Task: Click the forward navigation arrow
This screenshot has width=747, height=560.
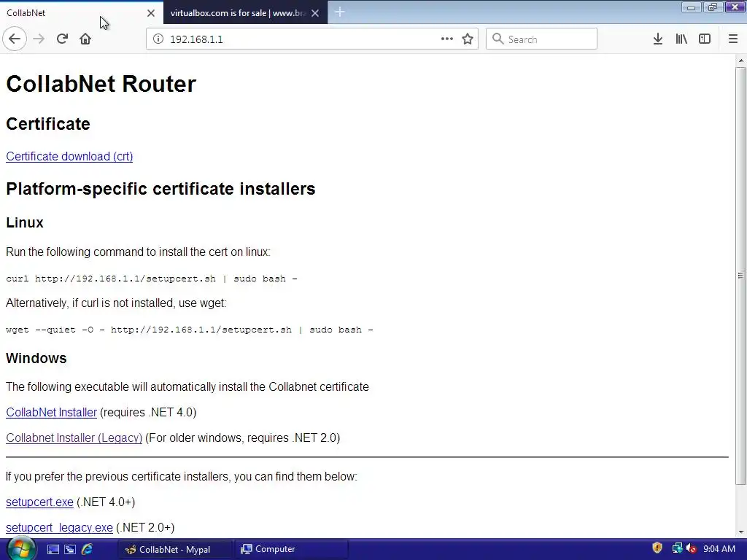Action: click(39, 39)
